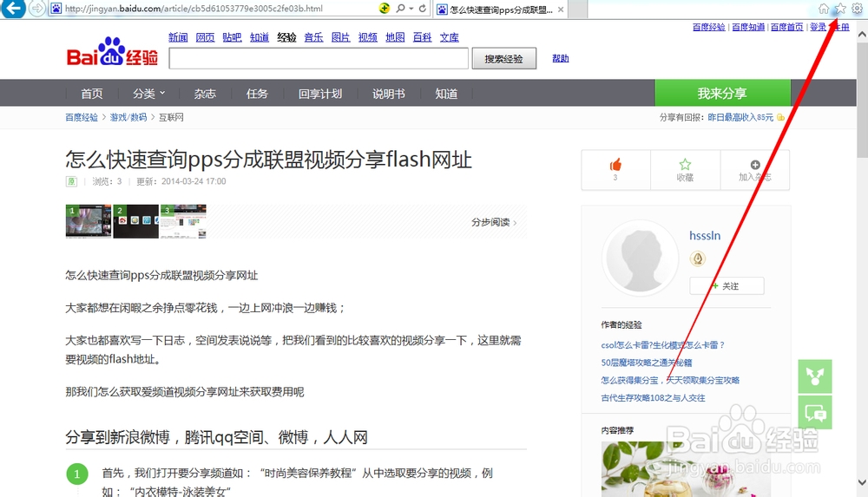Click the 我来分享 green button
This screenshot has height=497, width=868.
(722, 93)
